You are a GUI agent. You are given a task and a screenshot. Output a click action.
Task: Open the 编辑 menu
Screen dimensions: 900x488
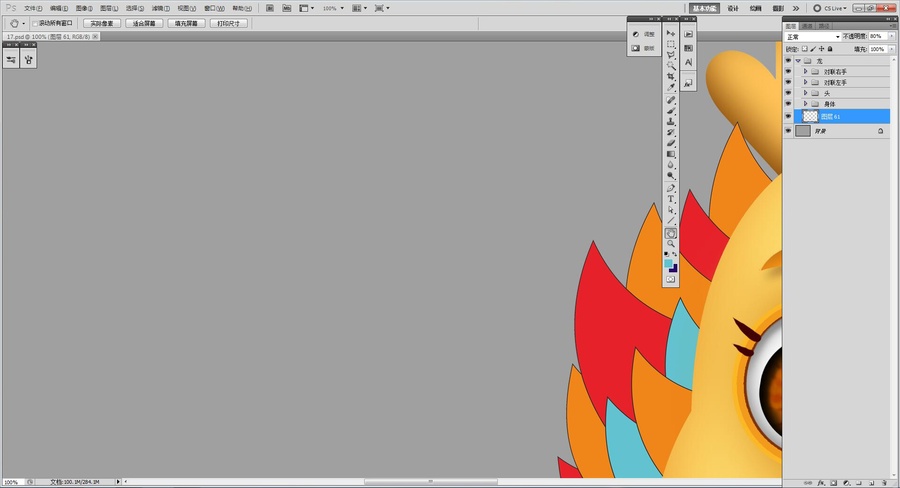coord(59,9)
